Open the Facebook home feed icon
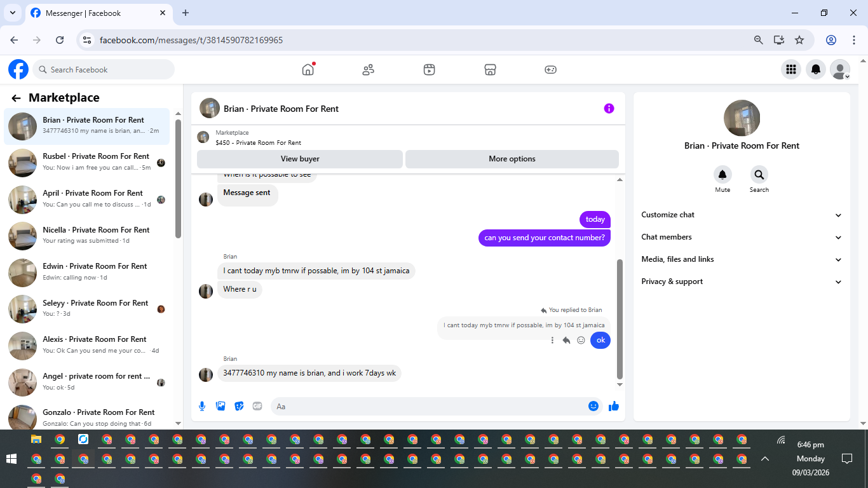Screen dimensions: 868x488 pyautogui.click(x=308, y=69)
